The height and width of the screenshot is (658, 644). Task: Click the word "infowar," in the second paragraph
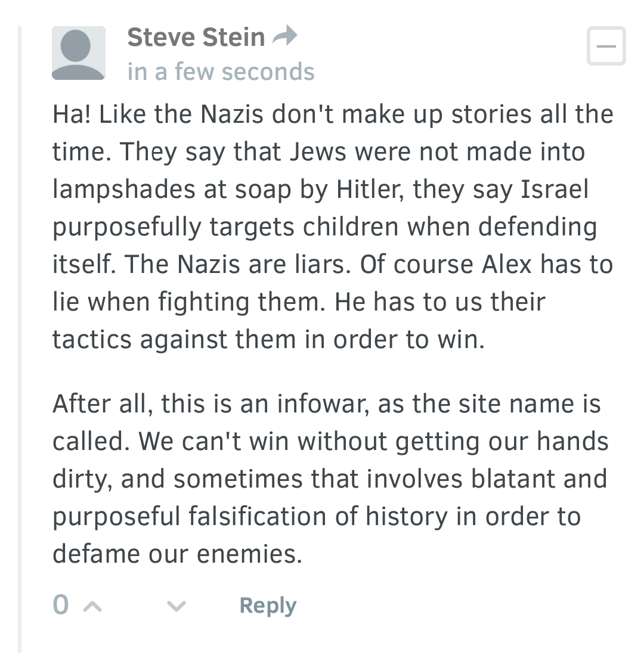pos(323,404)
